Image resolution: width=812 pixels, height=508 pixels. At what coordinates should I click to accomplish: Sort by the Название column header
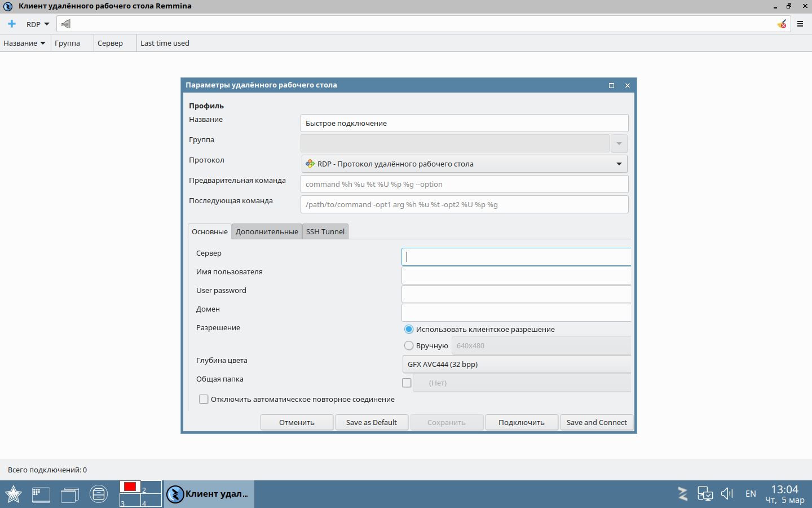(25, 43)
